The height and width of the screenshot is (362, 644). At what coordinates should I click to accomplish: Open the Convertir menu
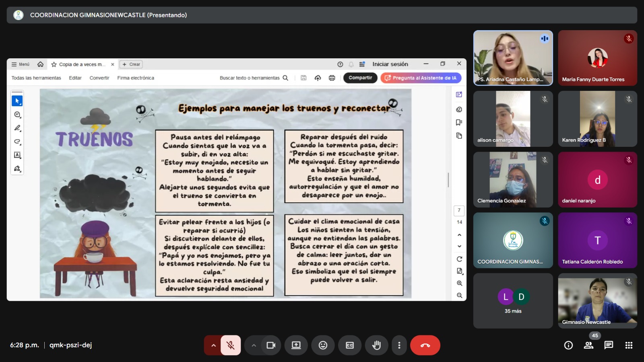point(99,78)
